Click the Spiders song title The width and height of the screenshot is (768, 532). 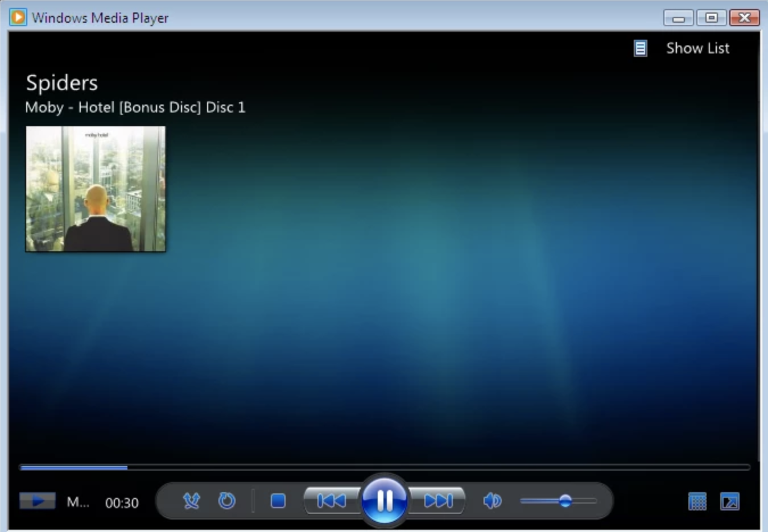[x=62, y=83]
